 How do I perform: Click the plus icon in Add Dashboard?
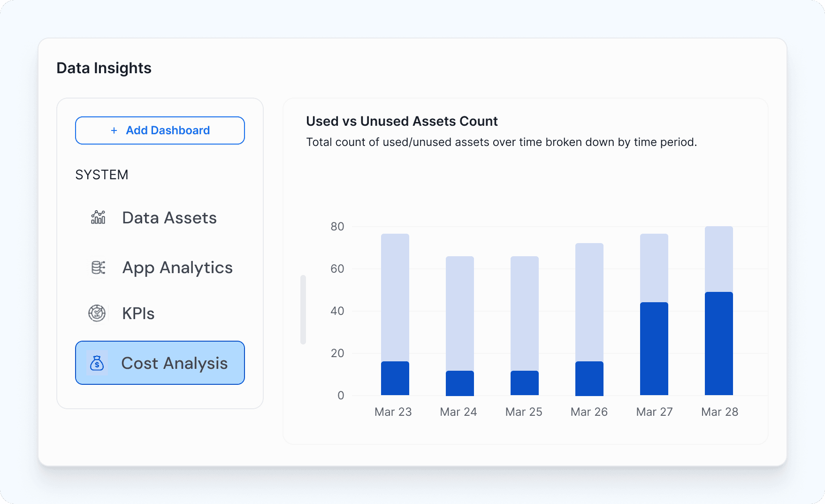click(114, 130)
